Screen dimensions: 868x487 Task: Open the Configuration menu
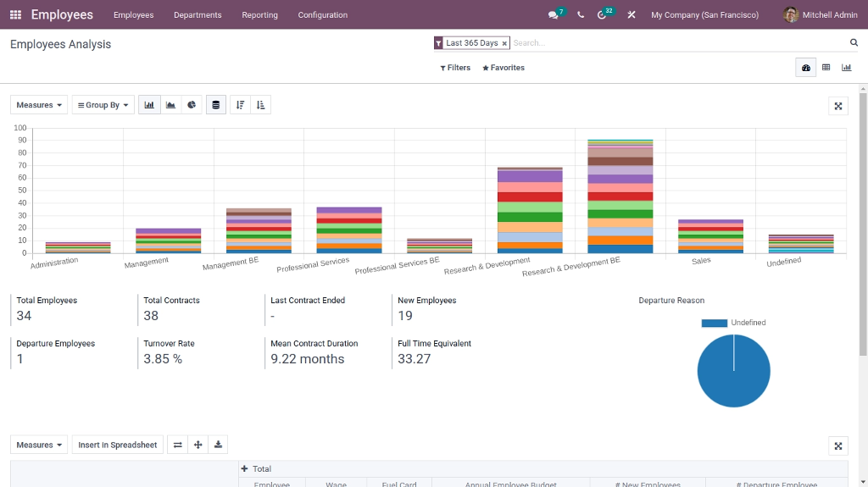(x=323, y=15)
